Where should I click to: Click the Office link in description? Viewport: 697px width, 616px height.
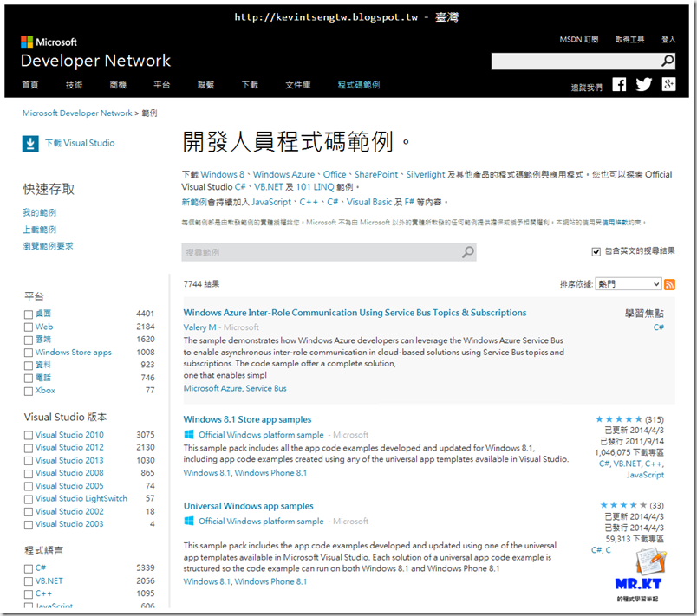[335, 174]
